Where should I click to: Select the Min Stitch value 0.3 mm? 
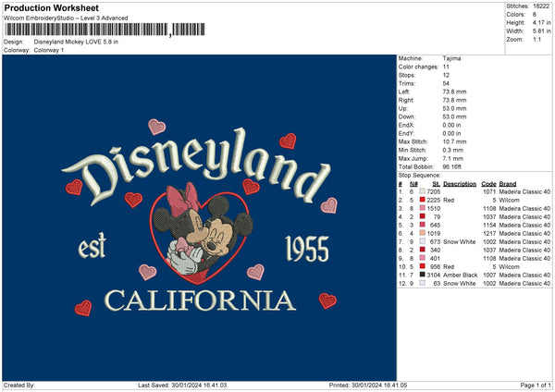coord(453,150)
